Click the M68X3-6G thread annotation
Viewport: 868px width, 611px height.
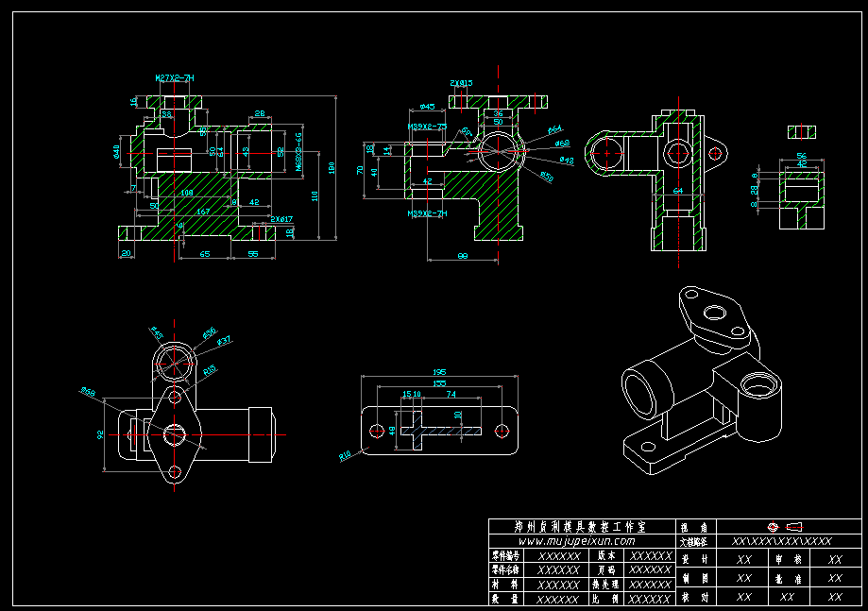click(x=298, y=152)
